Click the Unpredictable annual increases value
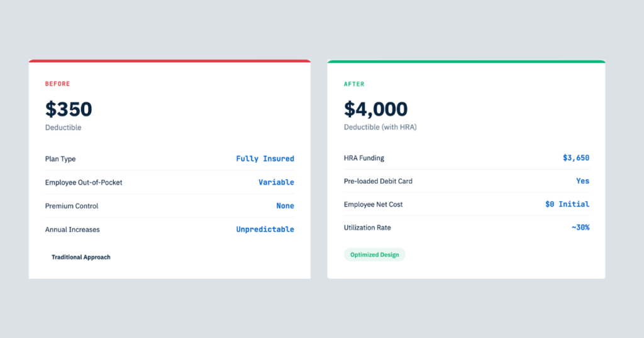 265,229
